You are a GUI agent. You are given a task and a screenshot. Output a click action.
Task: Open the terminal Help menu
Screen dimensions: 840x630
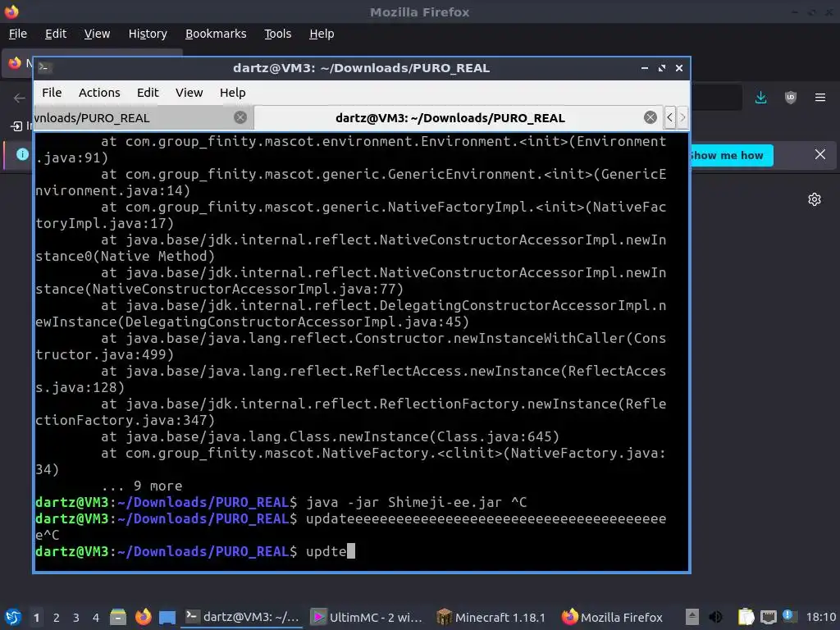(x=232, y=93)
